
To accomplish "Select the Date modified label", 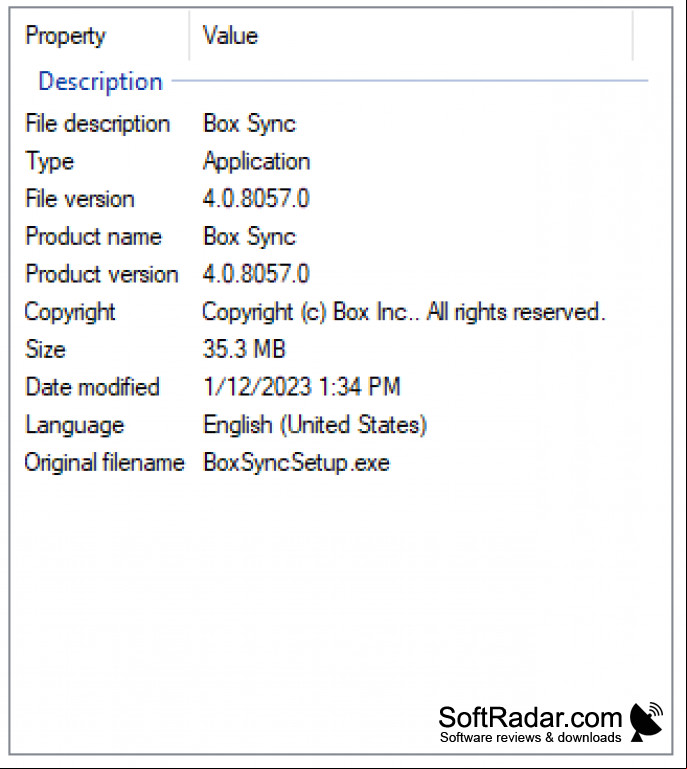I will tap(93, 387).
